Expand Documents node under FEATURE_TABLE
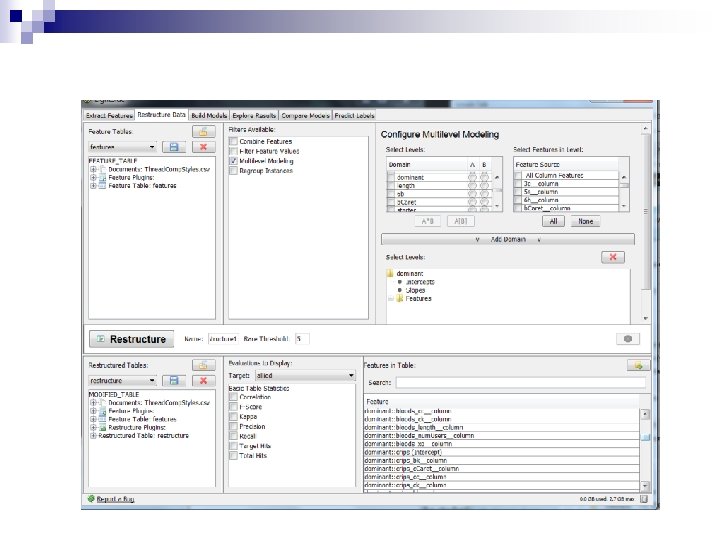Screen dimensions: 720x540 [x=93, y=169]
